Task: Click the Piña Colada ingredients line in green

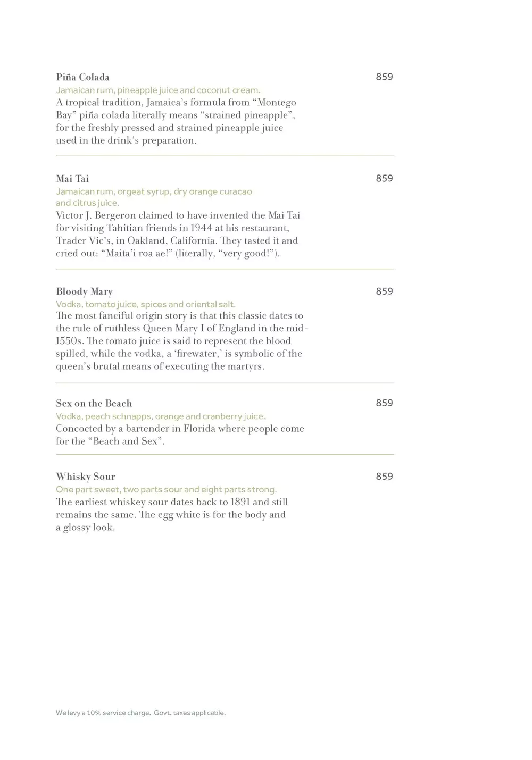Action: [x=158, y=90]
